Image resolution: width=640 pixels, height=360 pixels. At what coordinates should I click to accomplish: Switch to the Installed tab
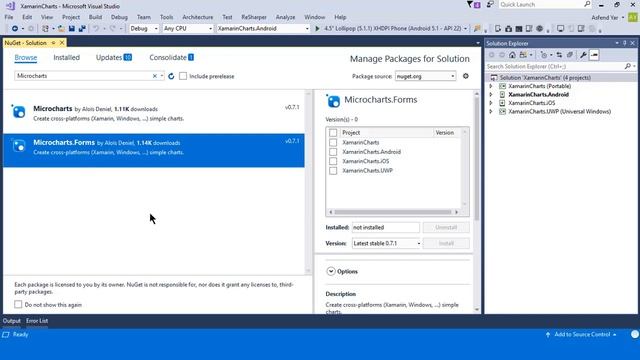(67, 58)
